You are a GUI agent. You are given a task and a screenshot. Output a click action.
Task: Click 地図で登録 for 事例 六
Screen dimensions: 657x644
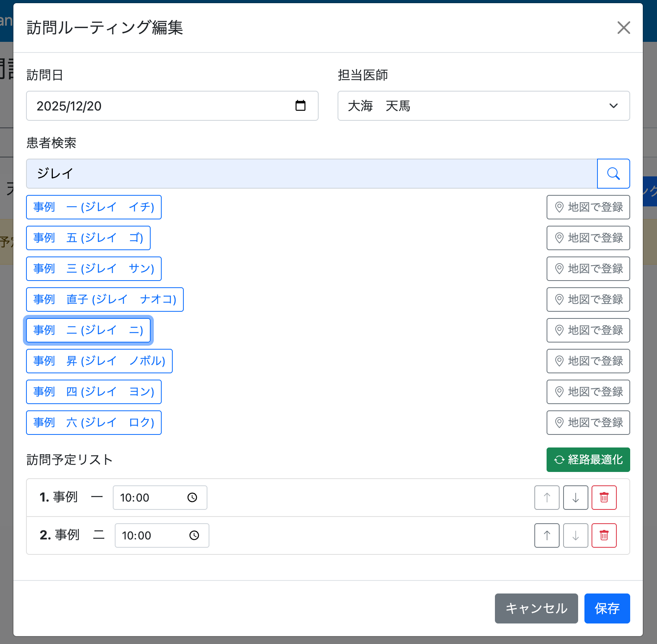pyautogui.click(x=588, y=423)
